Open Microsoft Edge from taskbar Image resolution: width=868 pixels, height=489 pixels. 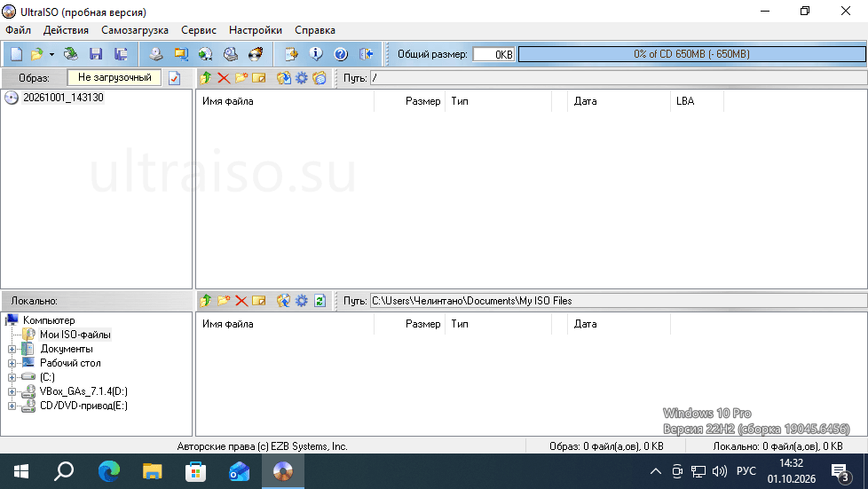108,471
